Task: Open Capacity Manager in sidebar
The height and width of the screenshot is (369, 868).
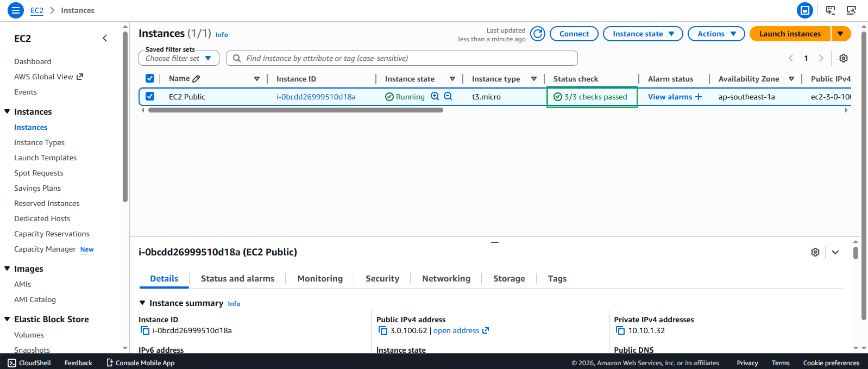Action: pos(45,249)
